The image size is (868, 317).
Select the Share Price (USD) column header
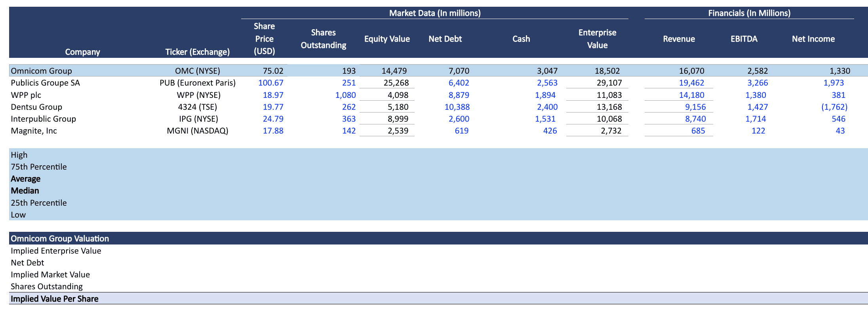(x=265, y=39)
